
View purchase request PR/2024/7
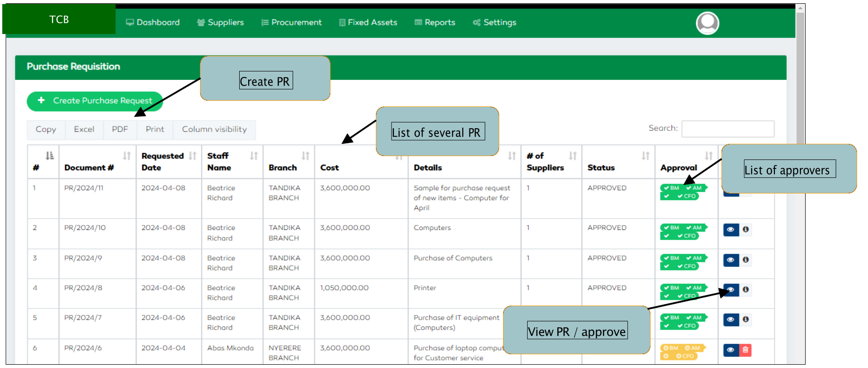tap(731, 319)
